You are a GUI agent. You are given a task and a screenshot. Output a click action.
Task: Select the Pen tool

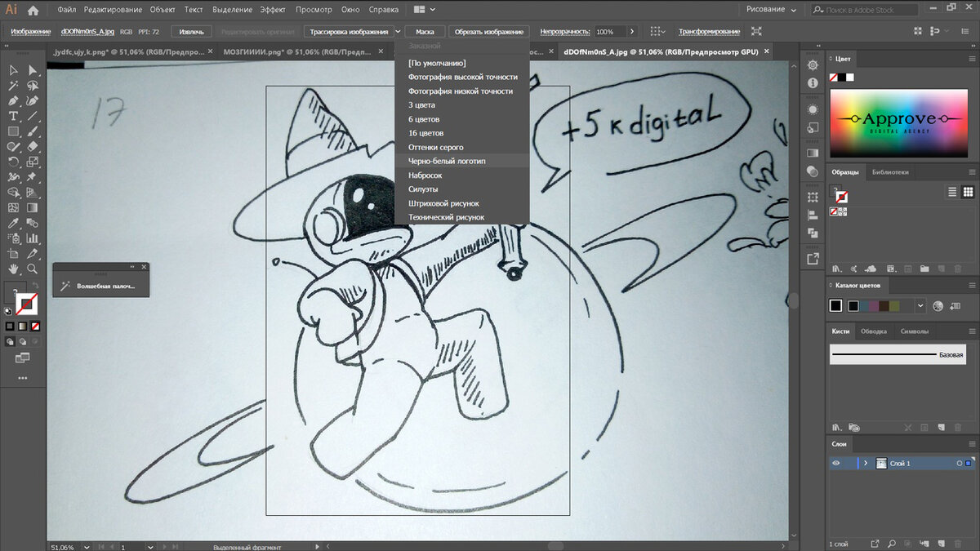tap(13, 100)
